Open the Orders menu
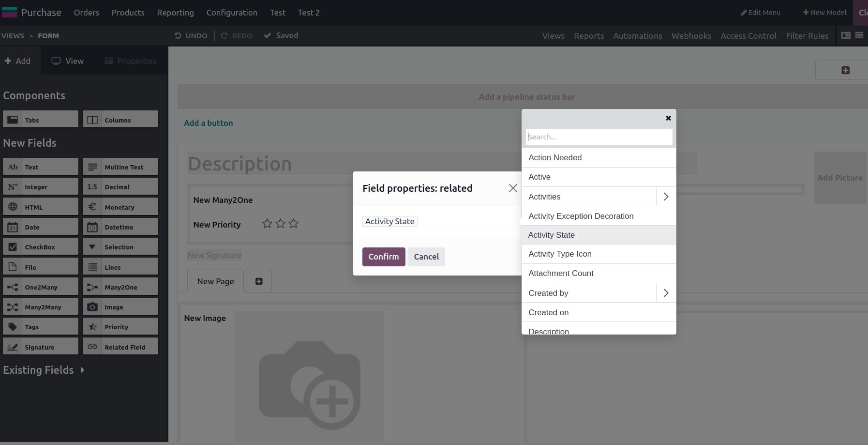 [x=87, y=13]
